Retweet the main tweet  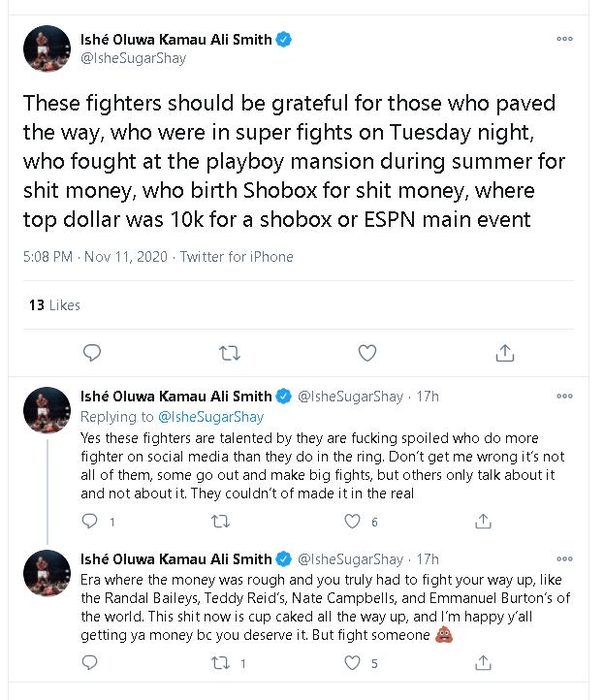click(231, 352)
